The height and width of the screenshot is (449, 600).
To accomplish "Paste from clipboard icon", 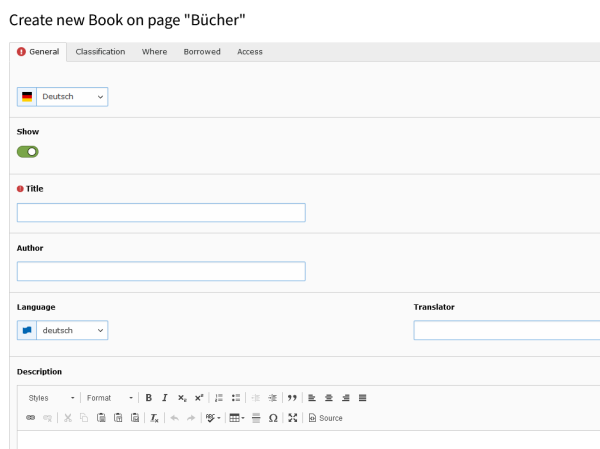I will coord(101,418).
